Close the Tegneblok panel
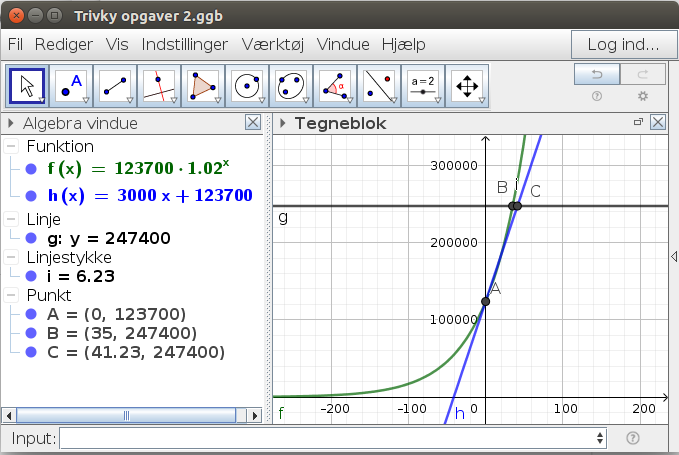The height and width of the screenshot is (455, 679). [658, 123]
